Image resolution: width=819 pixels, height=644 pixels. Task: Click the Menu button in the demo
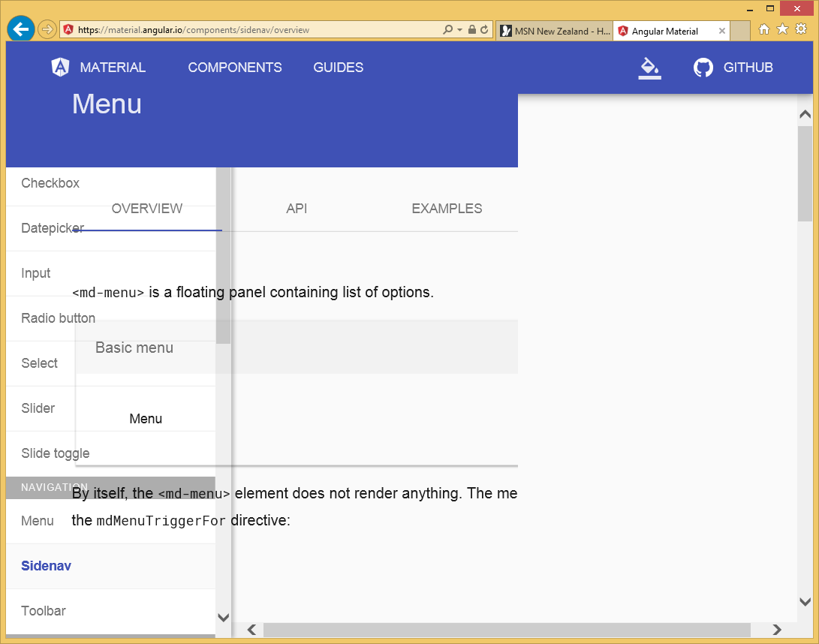point(146,418)
